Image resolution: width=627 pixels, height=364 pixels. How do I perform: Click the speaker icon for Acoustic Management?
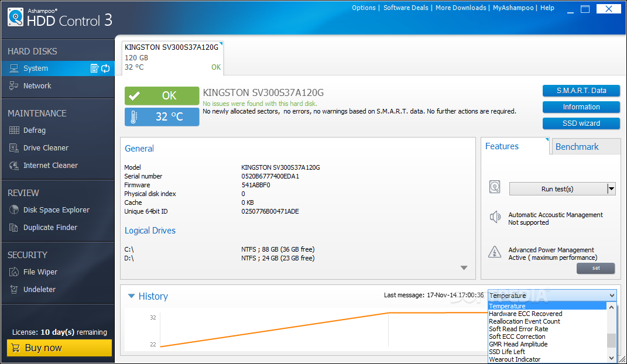tap(495, 217)
